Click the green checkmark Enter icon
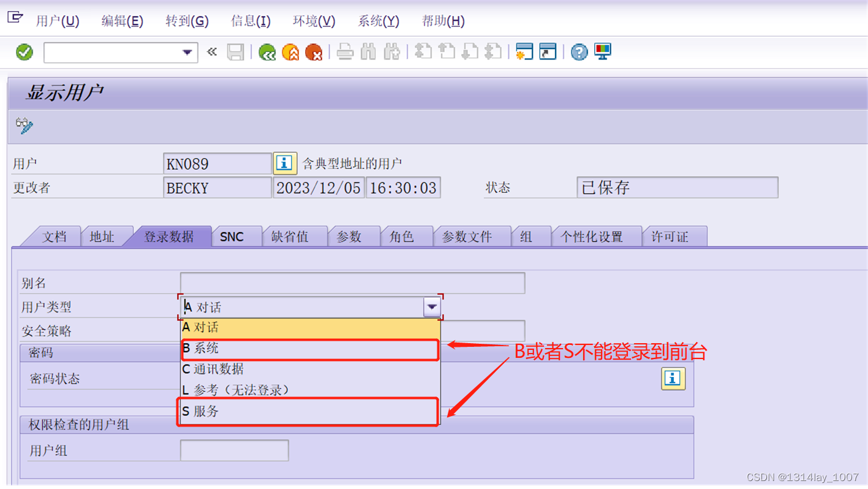The width and height of the screenshot is (868, 489). (x=25, y=52)
